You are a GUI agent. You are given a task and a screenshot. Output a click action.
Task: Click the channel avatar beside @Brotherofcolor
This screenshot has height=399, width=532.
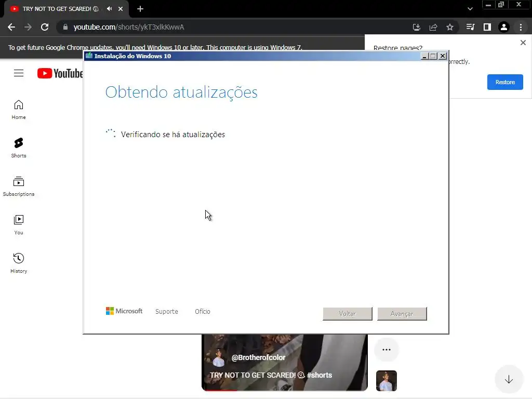(219, 358)
